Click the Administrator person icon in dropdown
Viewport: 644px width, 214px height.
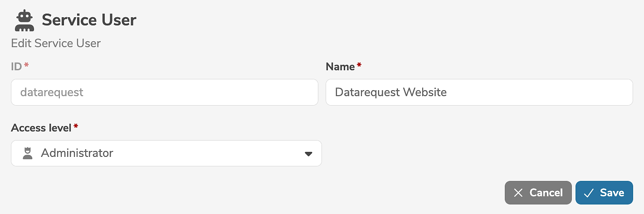[x=28, y=153]
